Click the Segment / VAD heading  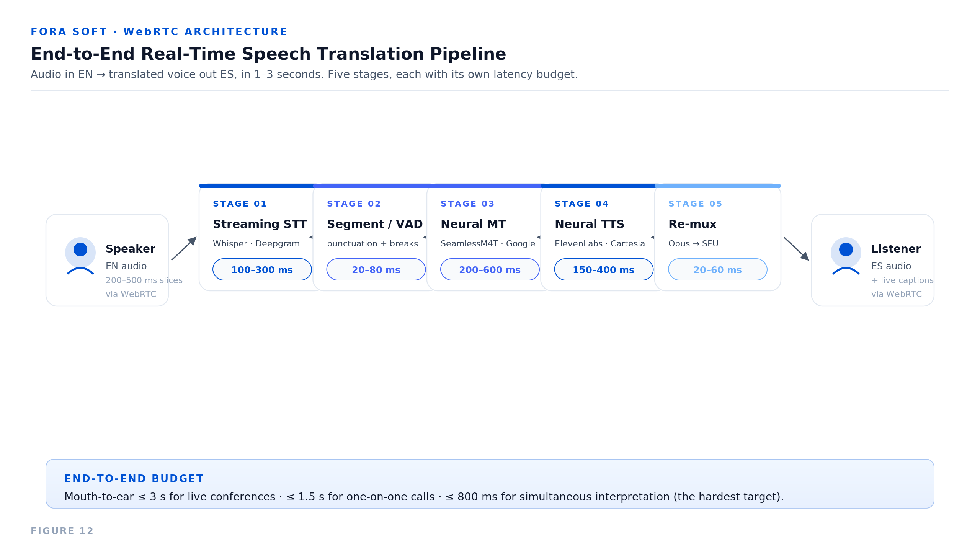coord(375,224)
